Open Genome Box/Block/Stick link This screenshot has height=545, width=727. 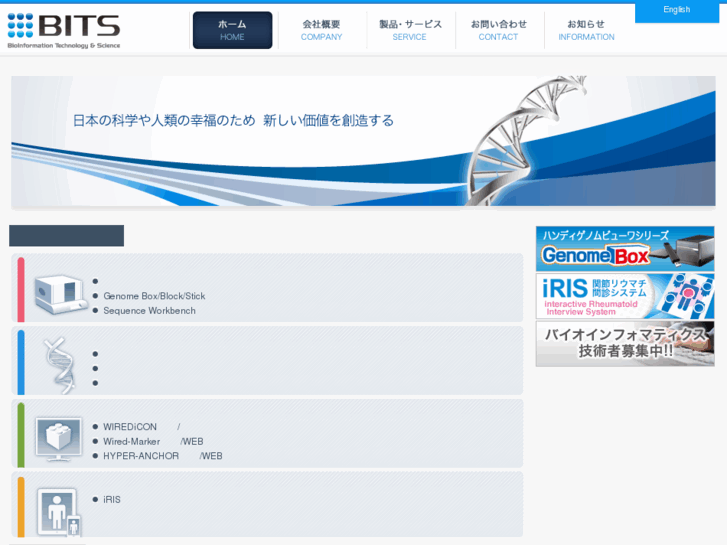[x=154, y=296]
